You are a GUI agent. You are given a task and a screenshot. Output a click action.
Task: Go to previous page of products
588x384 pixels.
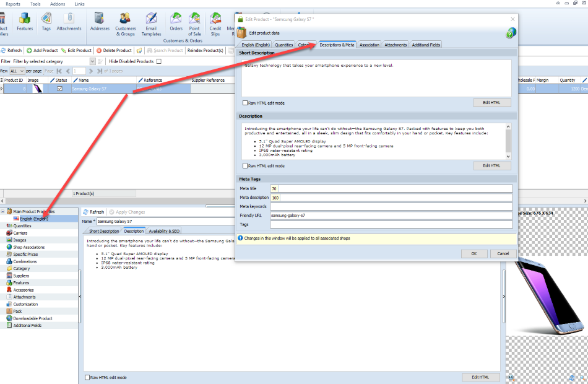[68, 71]
